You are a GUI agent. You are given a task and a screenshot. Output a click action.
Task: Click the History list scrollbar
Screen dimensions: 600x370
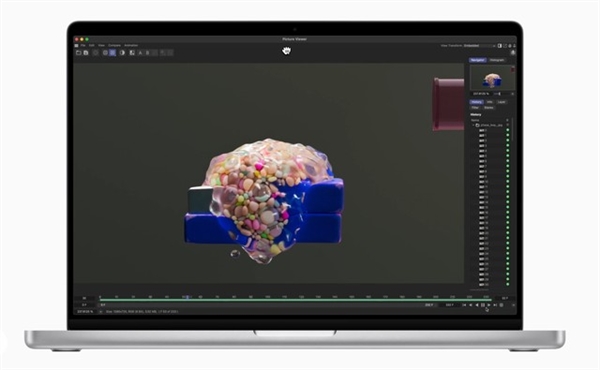(512, 130)
